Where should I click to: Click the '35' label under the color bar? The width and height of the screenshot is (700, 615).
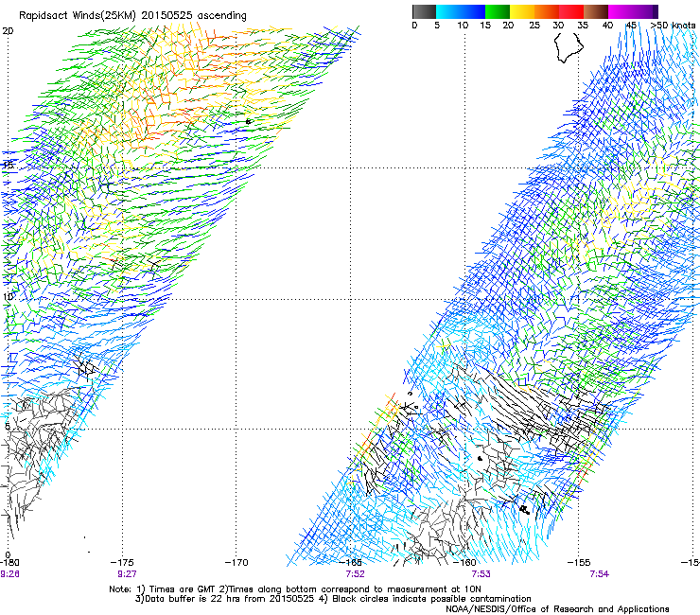tap(583, 26)
